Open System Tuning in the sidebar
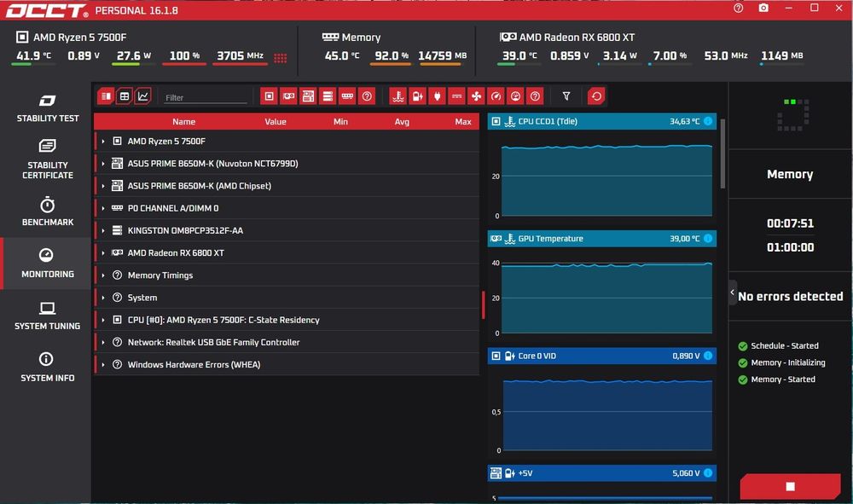853x504 pixels. [x=47, y=316]
